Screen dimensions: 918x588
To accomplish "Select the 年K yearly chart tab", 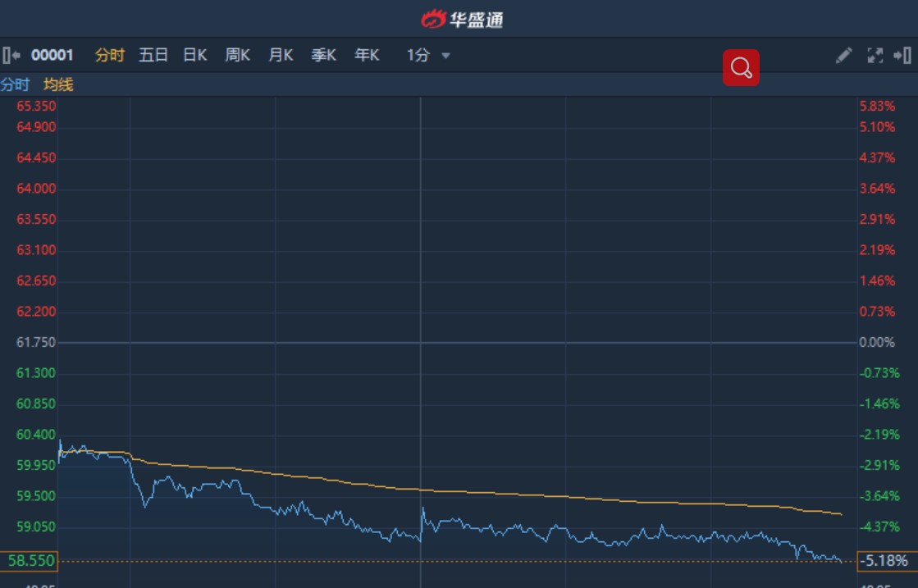I will 367,56.
